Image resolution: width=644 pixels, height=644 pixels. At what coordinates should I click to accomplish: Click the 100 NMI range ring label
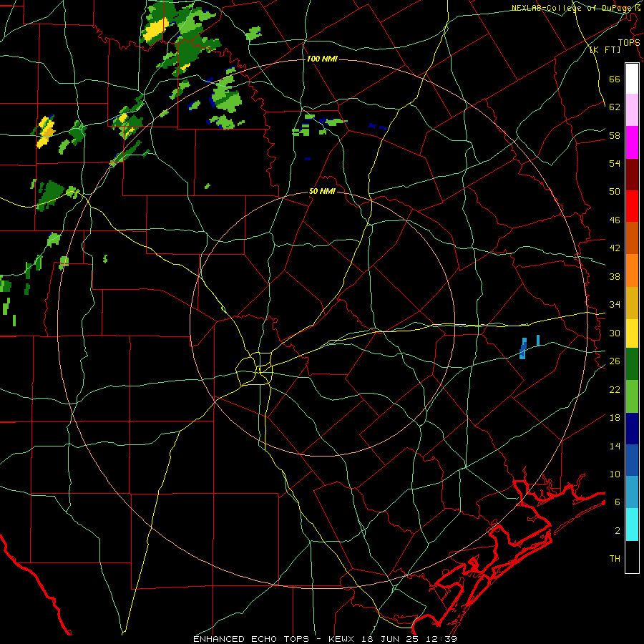322,59
